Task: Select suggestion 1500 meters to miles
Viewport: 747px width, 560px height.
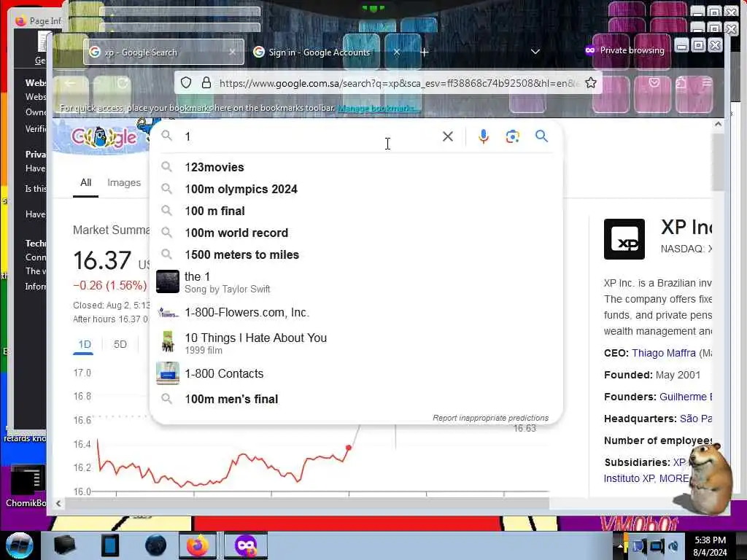Action: 356,254
